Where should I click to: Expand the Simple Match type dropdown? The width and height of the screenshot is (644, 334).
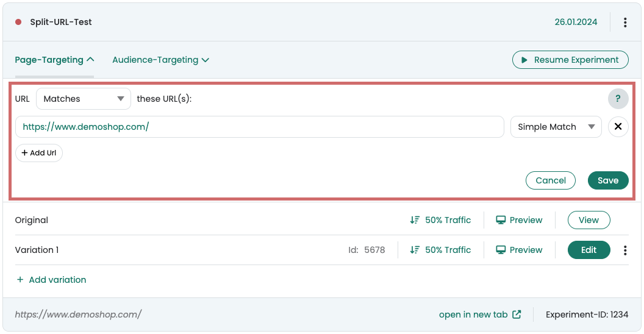(556, 127)
